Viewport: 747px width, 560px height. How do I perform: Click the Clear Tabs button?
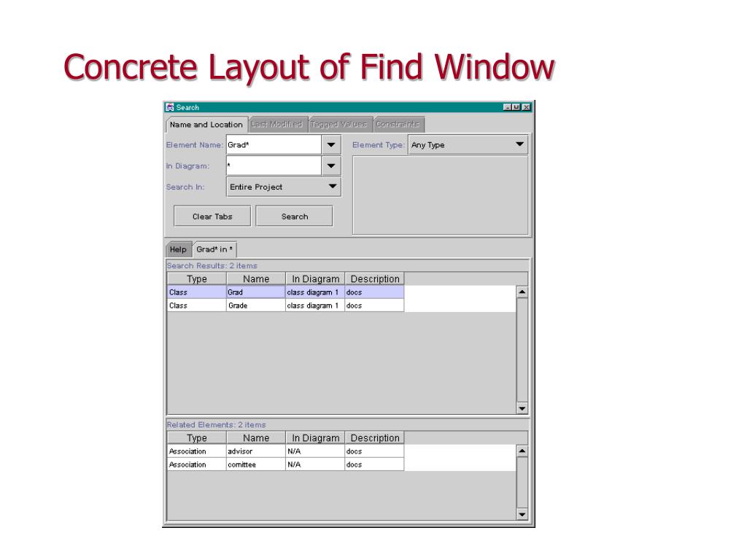(x=212, y=216)
